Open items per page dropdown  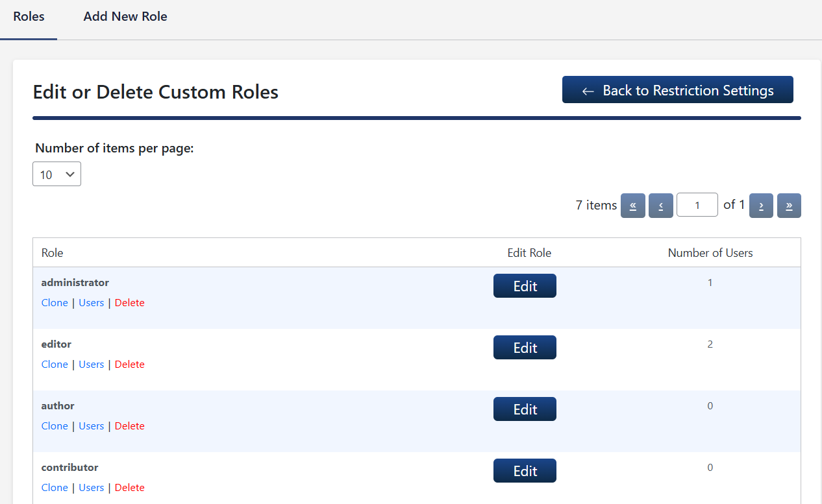56,174
